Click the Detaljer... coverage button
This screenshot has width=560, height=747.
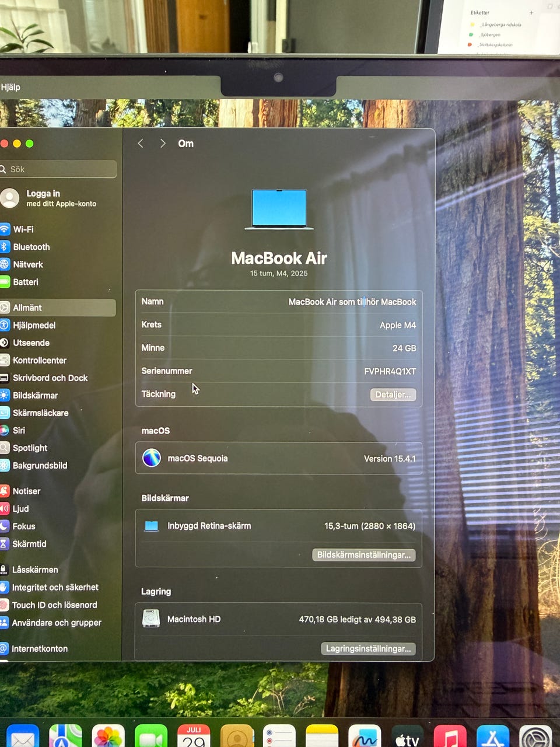tap(393, 395)
